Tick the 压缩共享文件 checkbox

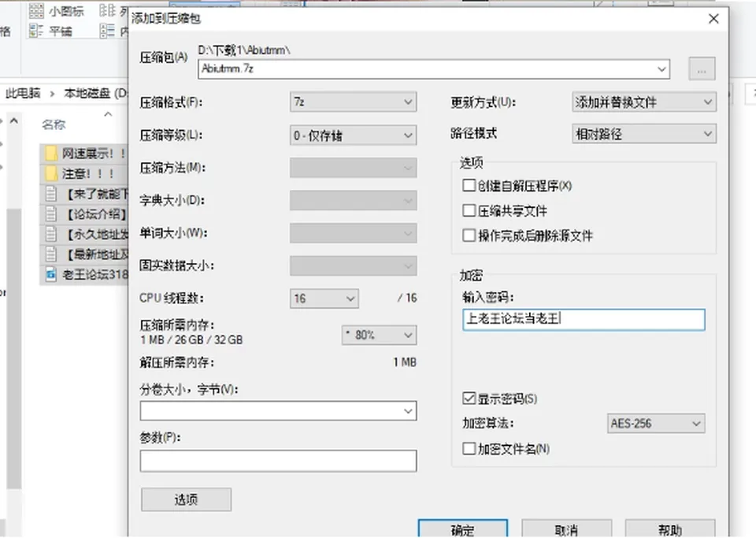point(469,210)
